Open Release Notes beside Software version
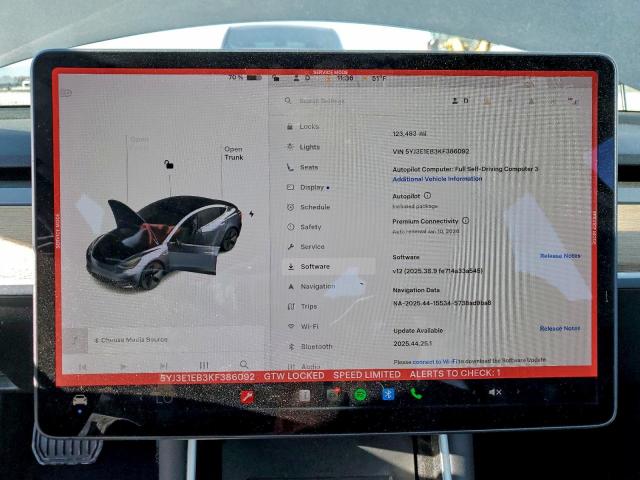The width and height of the screenshot is (640, 480). point(560,256)
